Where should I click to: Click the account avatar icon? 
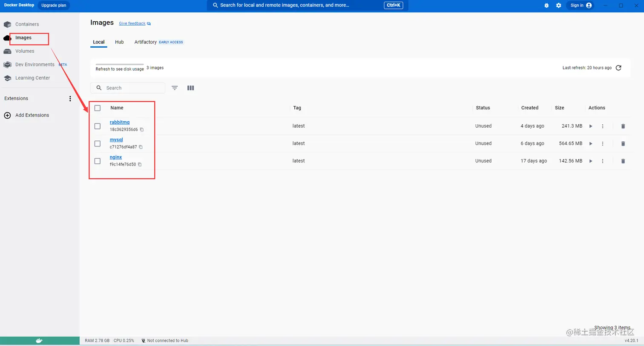tap(589, 6)
